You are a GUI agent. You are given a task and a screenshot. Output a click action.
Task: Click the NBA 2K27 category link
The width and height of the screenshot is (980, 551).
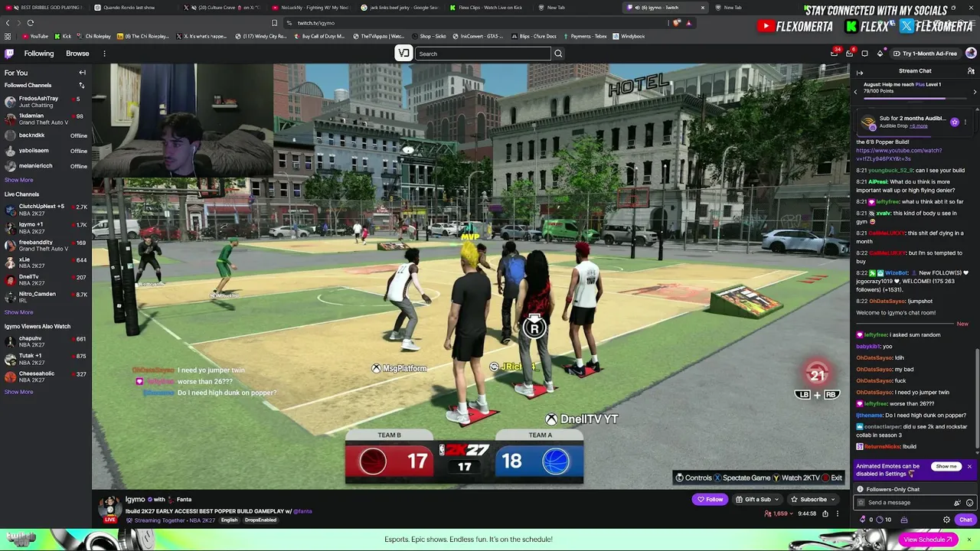(x=203, y=520)
